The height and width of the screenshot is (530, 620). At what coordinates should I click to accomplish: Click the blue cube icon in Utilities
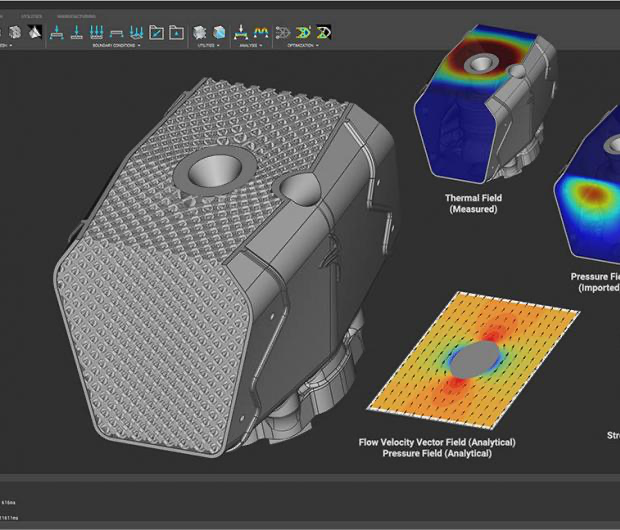(217, 33)
